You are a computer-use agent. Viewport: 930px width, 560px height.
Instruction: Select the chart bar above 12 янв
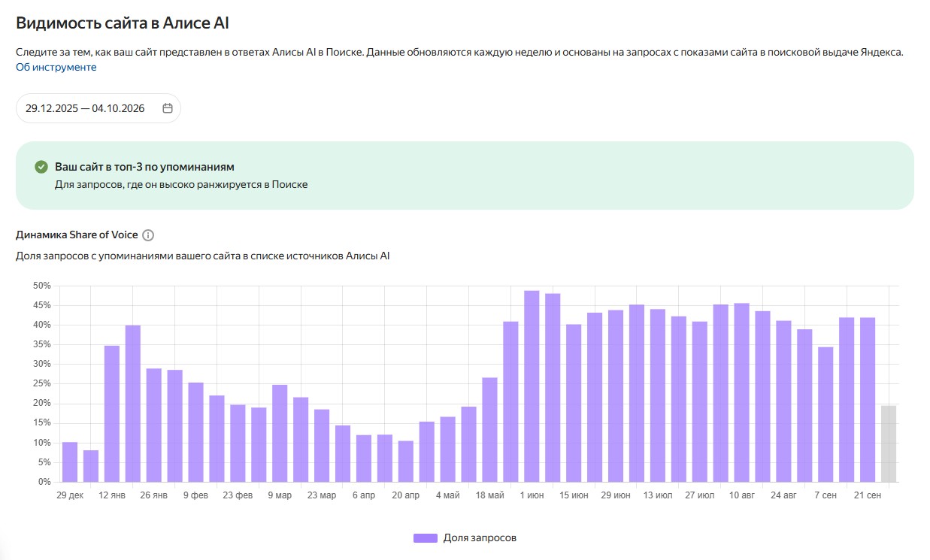click(x=112, y=413)
